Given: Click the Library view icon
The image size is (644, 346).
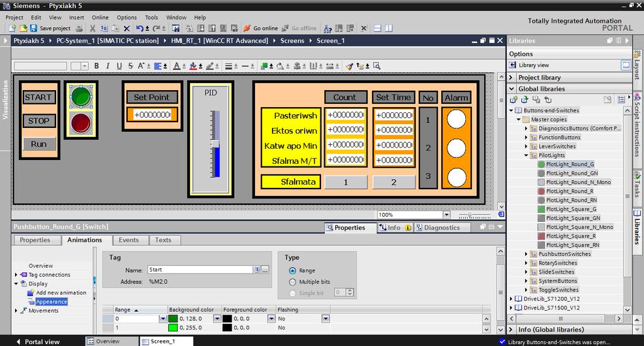Looking at the screenshot, I should (x=512, y=65).
